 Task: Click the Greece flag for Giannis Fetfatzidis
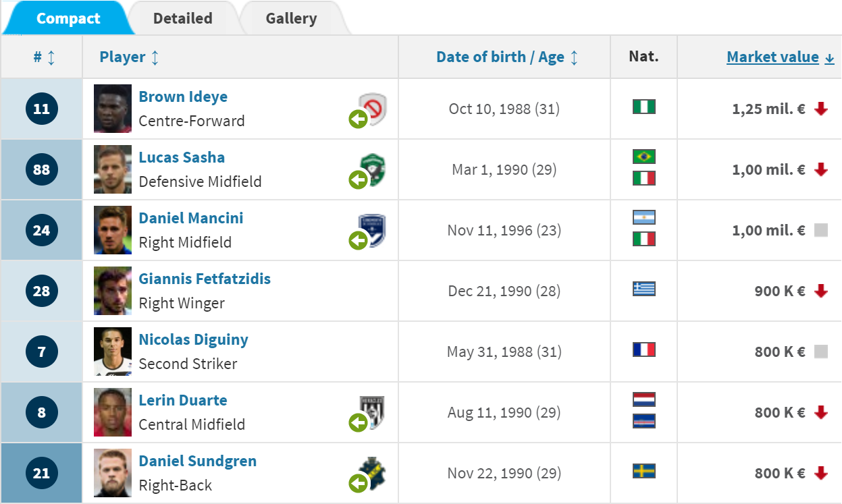(x=643, y=289)
